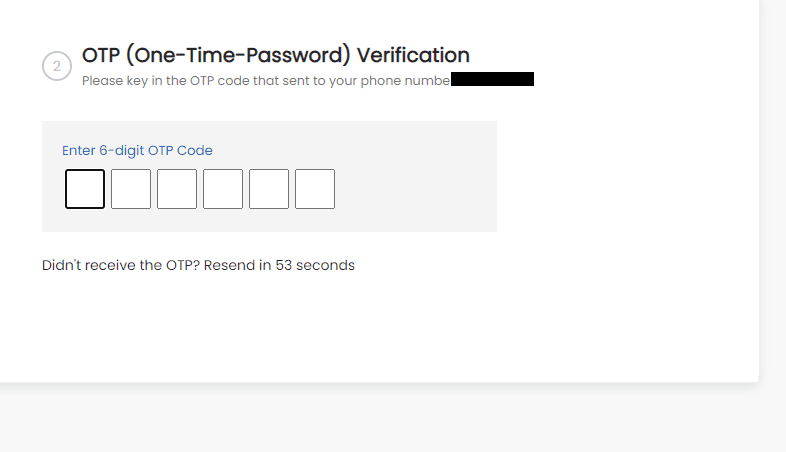Image resolution: width=786 pixels, height=452 pixels.
Task: Select the second OTP digit box
Action: click(x=131, y=189)
